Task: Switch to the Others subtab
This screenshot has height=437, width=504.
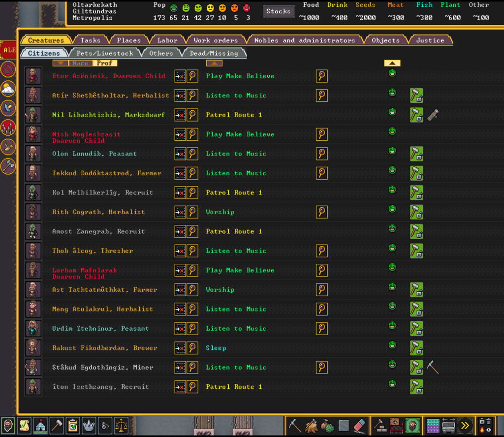Action: click(x=161, y=53)
